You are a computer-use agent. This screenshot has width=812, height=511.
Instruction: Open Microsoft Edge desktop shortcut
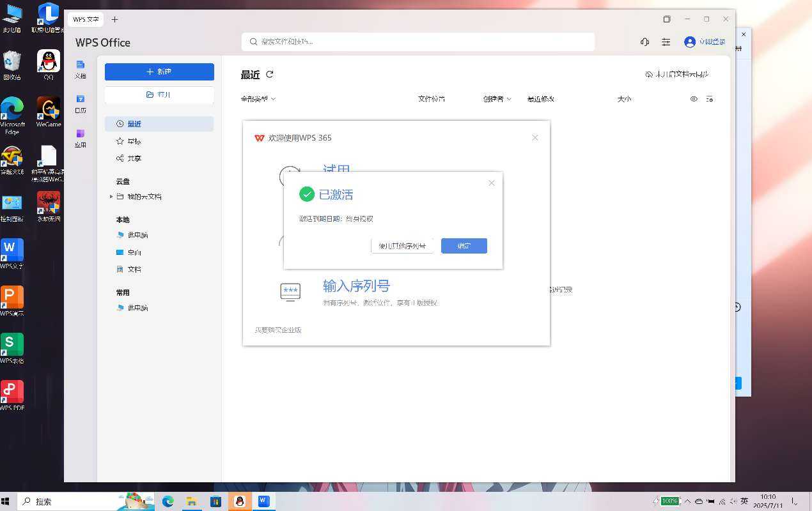[x=12, y=116]
